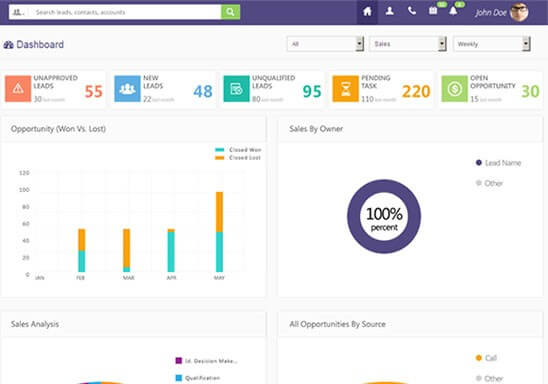Click the 100% percent donut chart
The image size is (548, 384).
384,216
